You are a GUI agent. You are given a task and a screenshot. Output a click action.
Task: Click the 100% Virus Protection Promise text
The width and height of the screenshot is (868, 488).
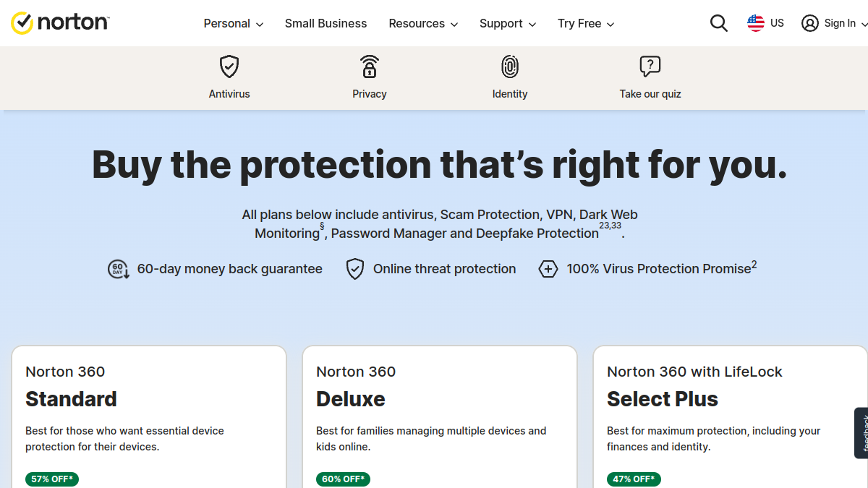(x=659, y=269)
